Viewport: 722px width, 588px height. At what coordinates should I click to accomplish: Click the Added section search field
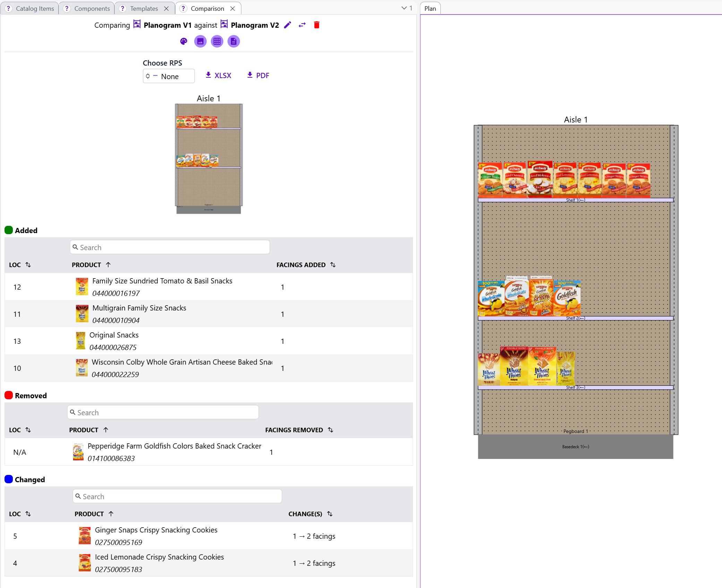tap(170, 247)
